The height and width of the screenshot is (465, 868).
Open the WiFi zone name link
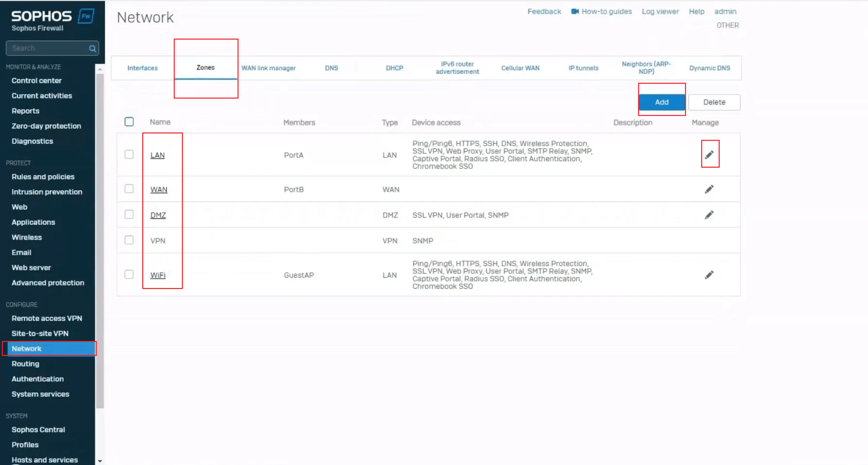click(x=158, y=275)
